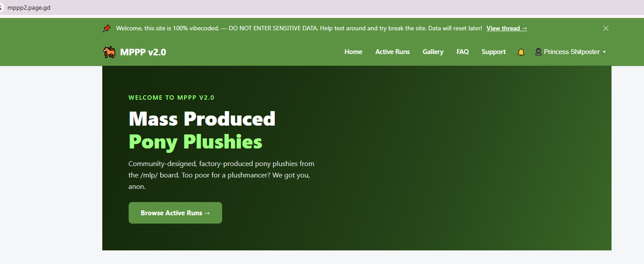Click the Mass Produced headline text

click(x=202, y=119)
